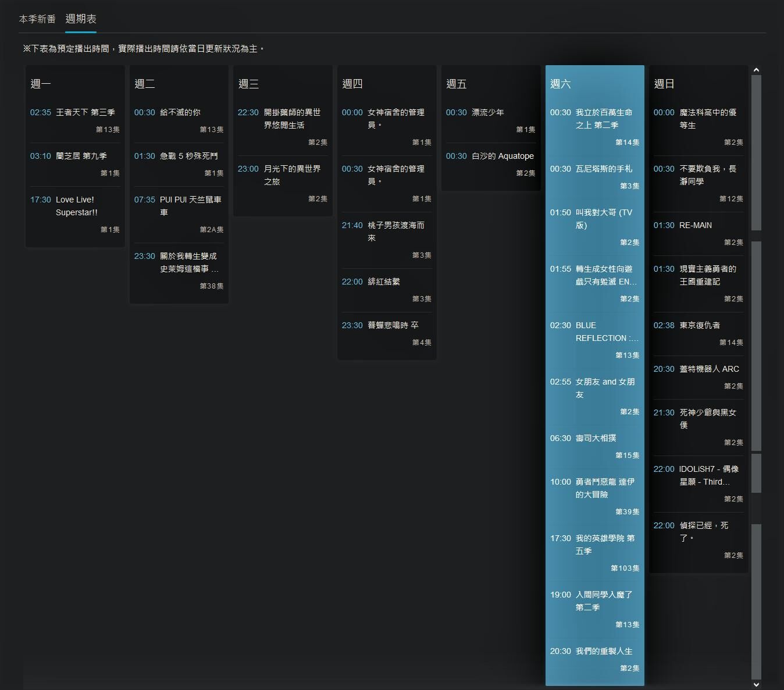
Task: Open 東京復仇者 on Sunday
Action: pos(700,325)
